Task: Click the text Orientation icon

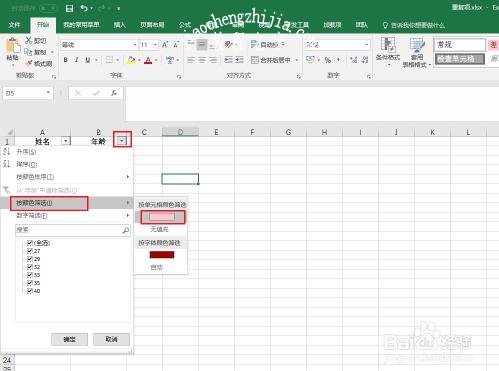Action: coord(228,44)
